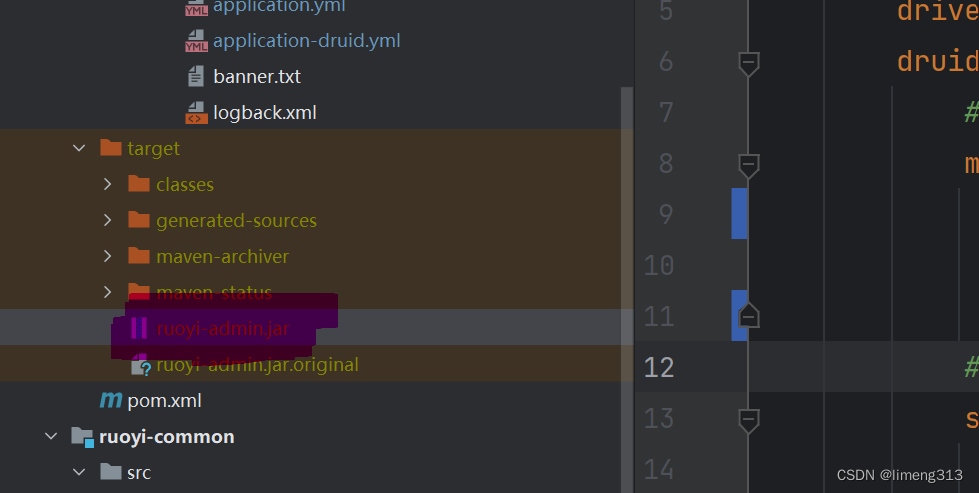Viewport: 979px width, 493px height.
Task: Fold the code block at line 13
Action: point(749,421)
